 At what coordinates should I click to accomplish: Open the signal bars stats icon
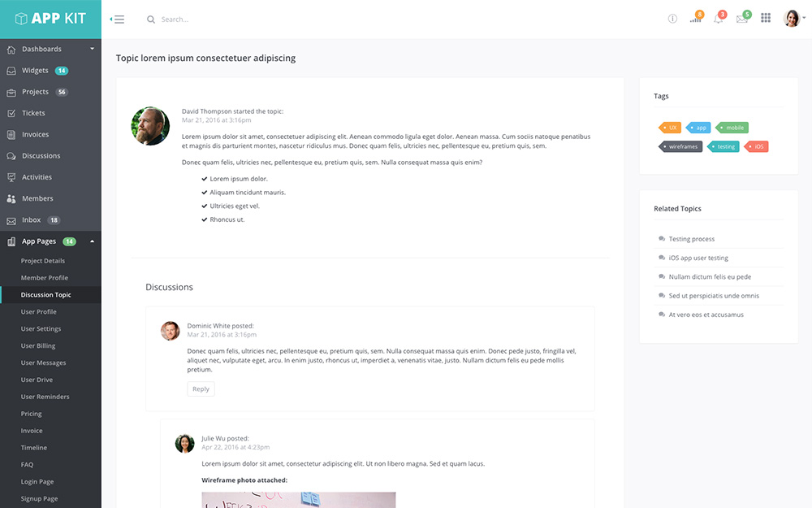(x=695, y=19)
